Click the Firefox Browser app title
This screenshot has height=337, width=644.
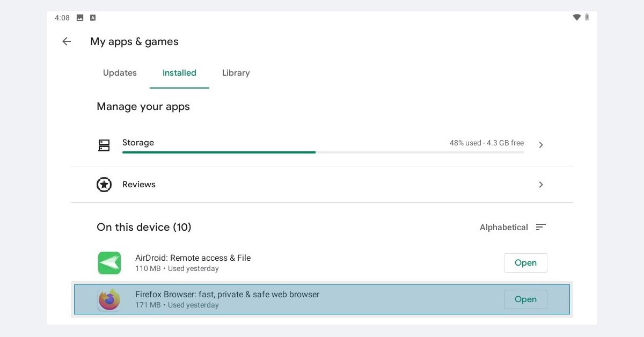[x=228, y=295]
